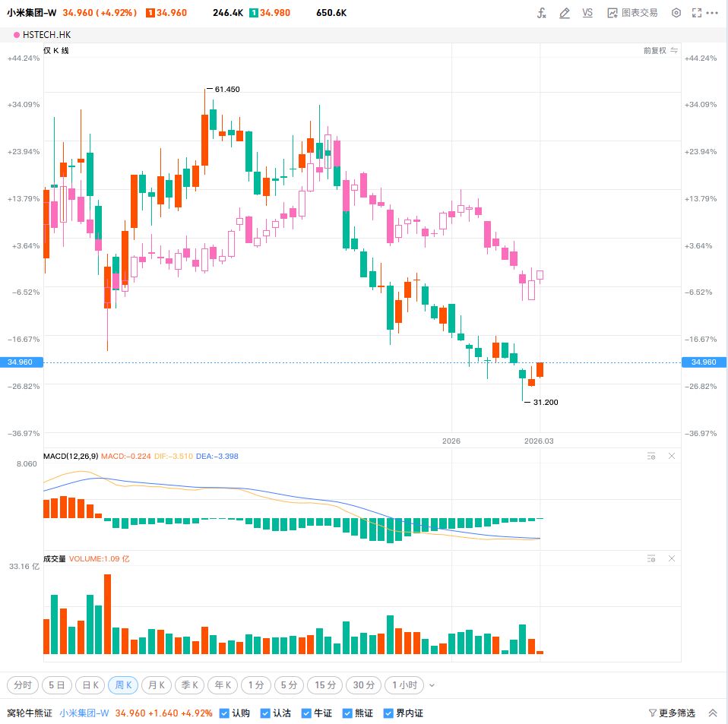Image resolution: width=728 pixels, height=724 pixels.
Task: Select the 周K weekly candlestick tab
Action: [123, 685]
